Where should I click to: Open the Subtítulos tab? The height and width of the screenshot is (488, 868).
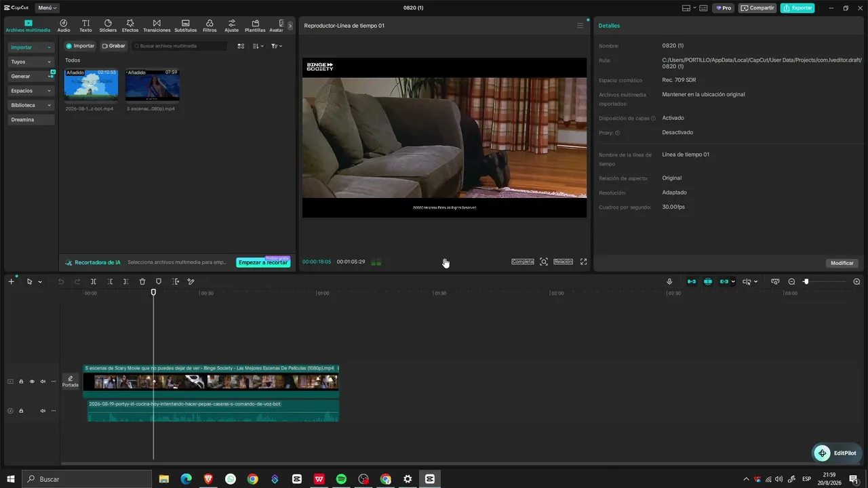(185, 26)
